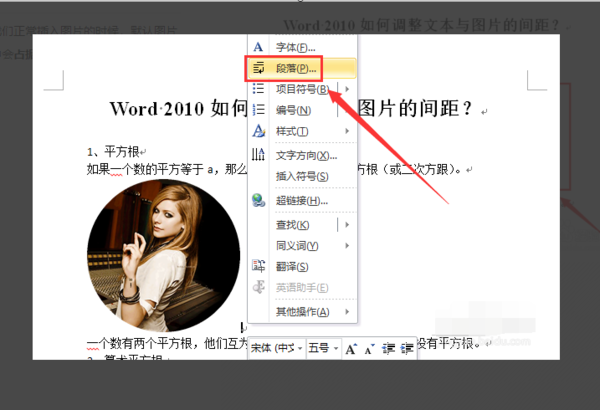Click the text direction (文字方向) icon

[x=259, y=155]
